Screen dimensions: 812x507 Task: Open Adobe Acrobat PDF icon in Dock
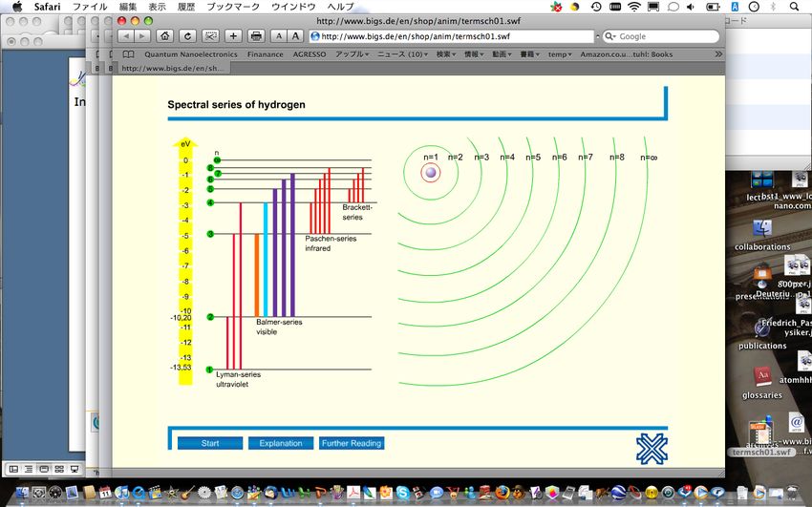coord(353,493)
